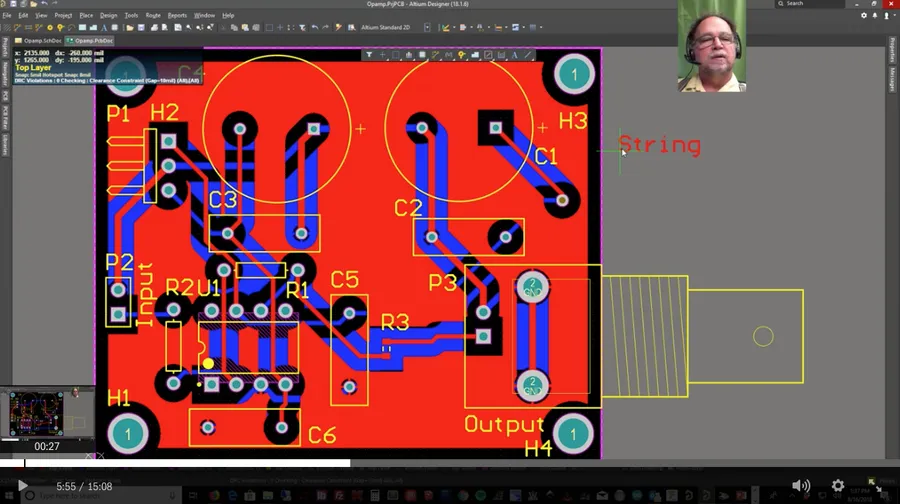Open the Messages side panel tab
900x504 pixels.
click(893, 79)
